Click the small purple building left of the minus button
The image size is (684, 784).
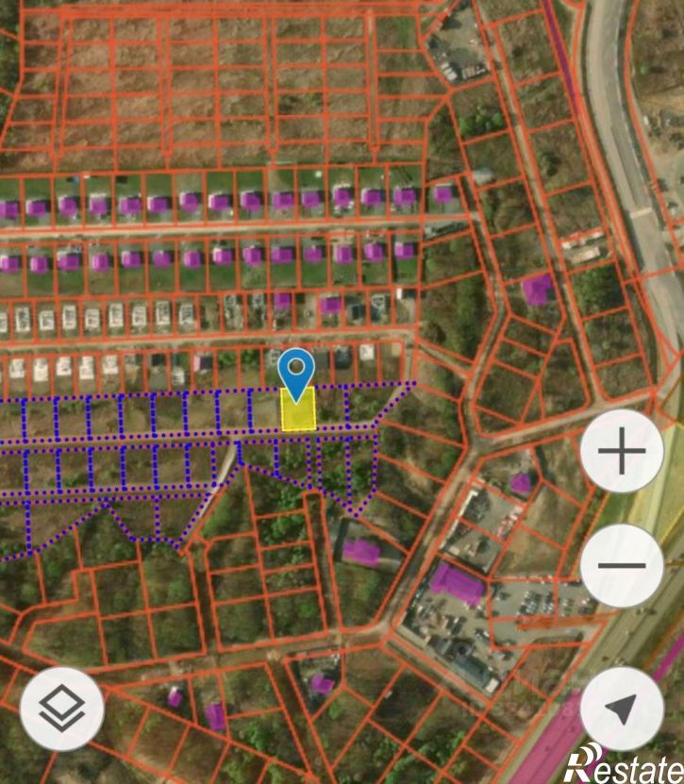(520, 483)
